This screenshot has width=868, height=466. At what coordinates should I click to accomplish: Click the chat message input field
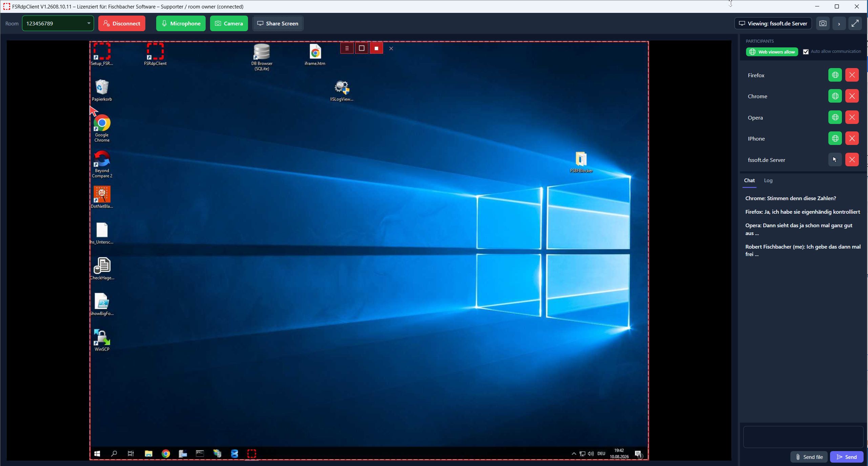click(803, 437)
